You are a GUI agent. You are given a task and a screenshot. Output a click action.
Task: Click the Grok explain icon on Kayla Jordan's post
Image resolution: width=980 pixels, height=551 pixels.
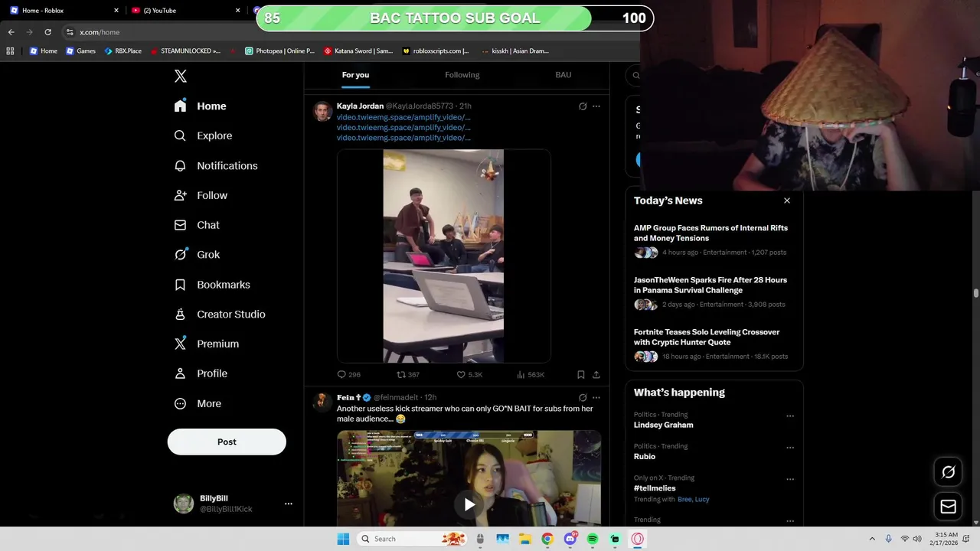coord(583,106)
